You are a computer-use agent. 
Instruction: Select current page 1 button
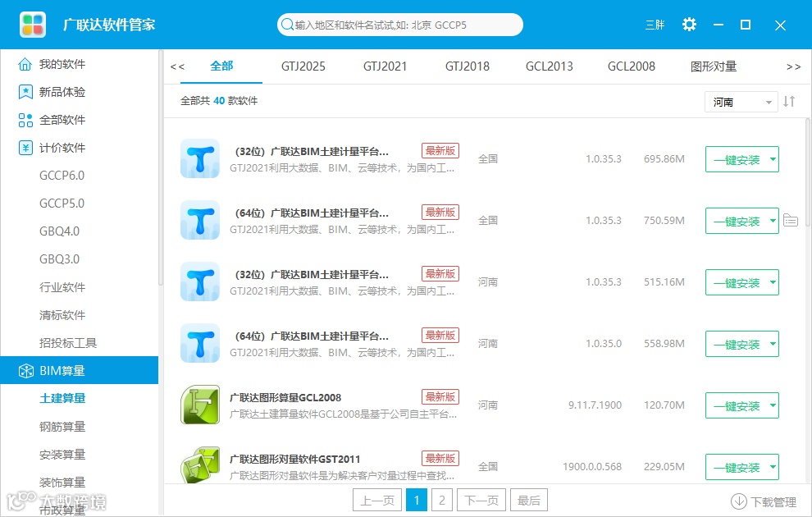click(417, 500)
